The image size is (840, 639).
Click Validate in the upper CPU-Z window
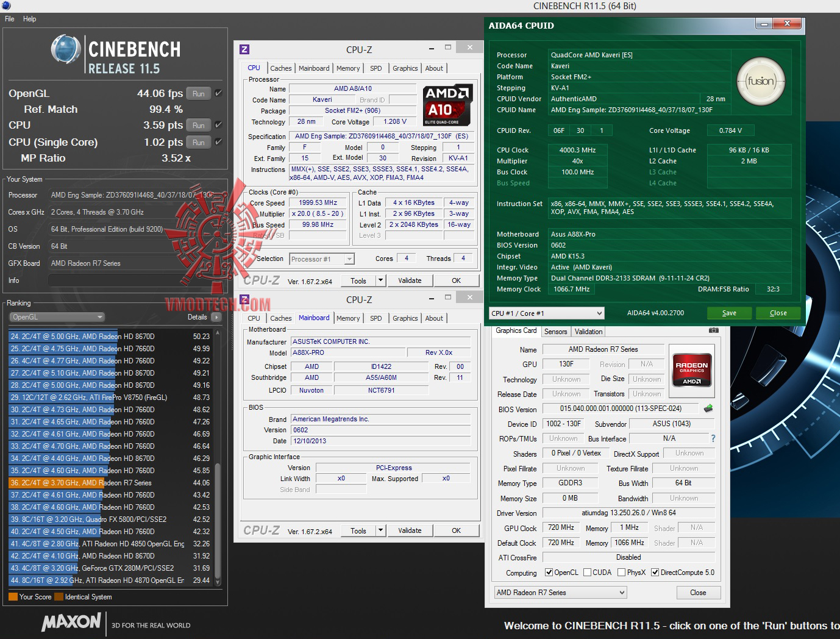(410, 280)
